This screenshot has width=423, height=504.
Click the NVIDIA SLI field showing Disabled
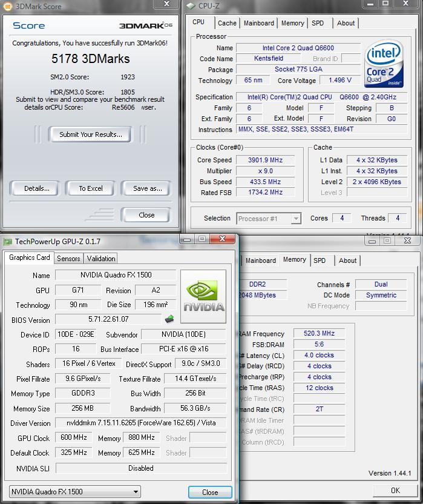click(141, 468)
